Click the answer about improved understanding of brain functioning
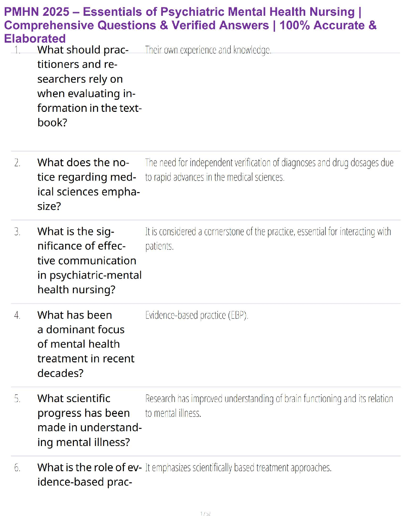Image resolution: width=411 pixels, height=532 pixels. point(269,406)
